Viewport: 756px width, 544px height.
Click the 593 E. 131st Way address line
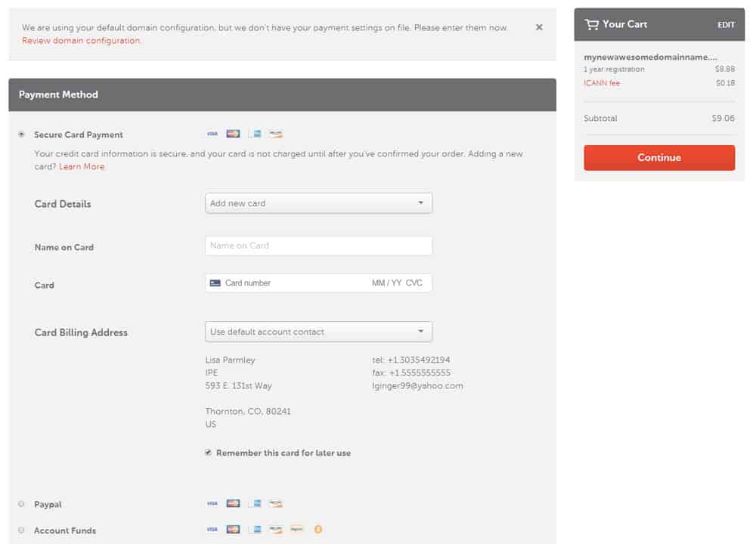click(239, 385)
